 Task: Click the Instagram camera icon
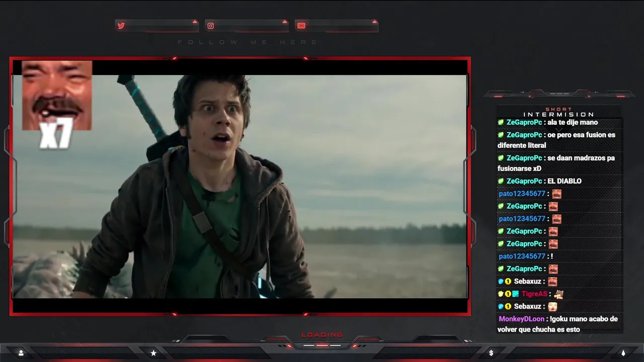(211, 26)
